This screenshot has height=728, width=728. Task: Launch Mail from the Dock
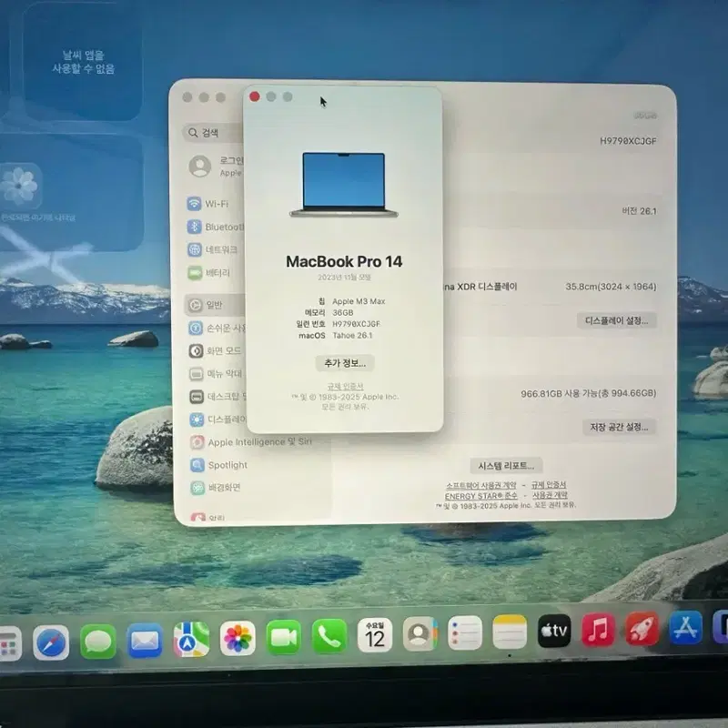(x=145, y=641)
